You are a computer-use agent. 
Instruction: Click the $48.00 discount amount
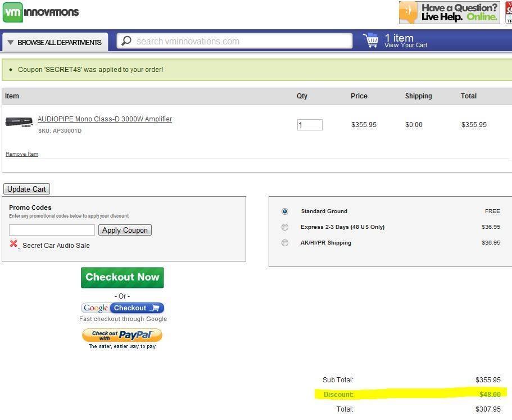tap(490, 395)
